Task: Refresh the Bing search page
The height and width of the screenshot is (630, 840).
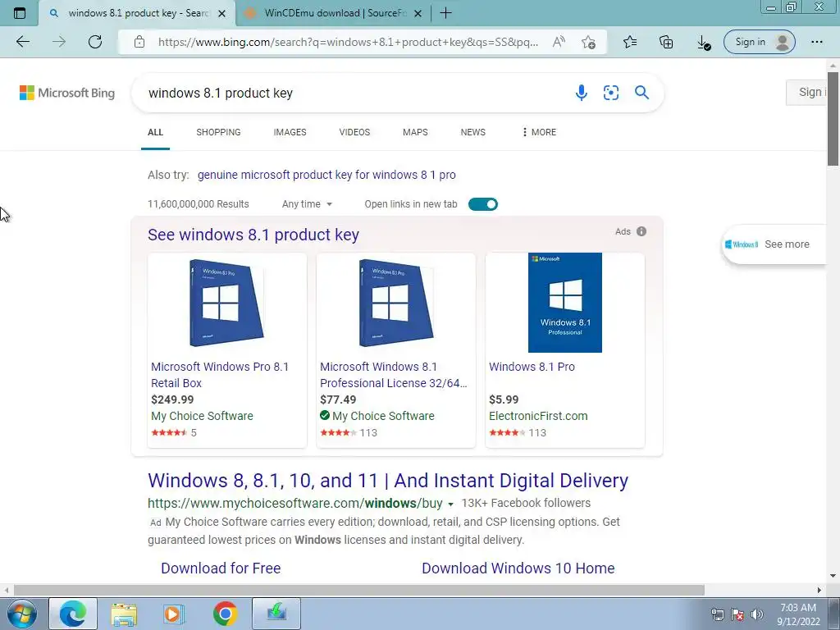Action: [x=95, y=42]
